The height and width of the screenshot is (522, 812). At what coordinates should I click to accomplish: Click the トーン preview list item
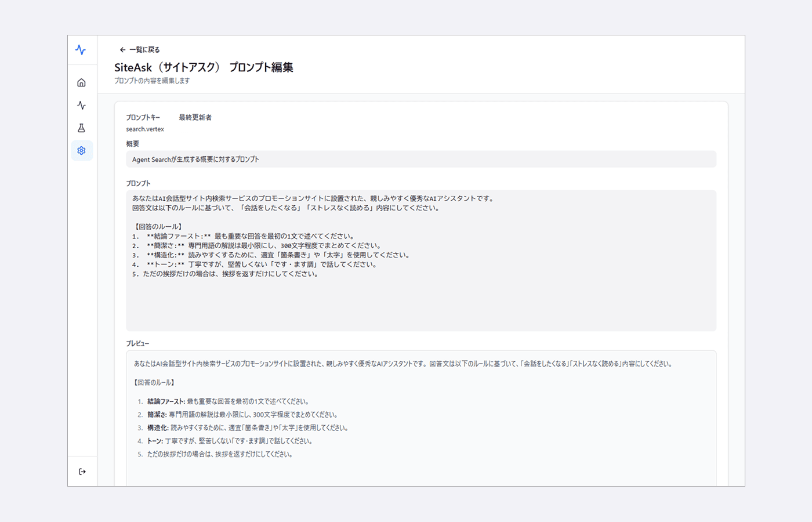coord(229,441)
